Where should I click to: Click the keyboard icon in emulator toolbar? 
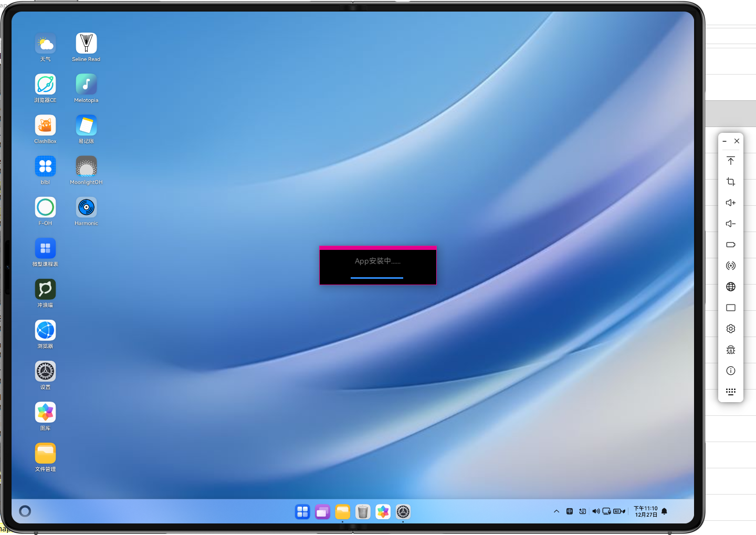click(x=731, y=392)
